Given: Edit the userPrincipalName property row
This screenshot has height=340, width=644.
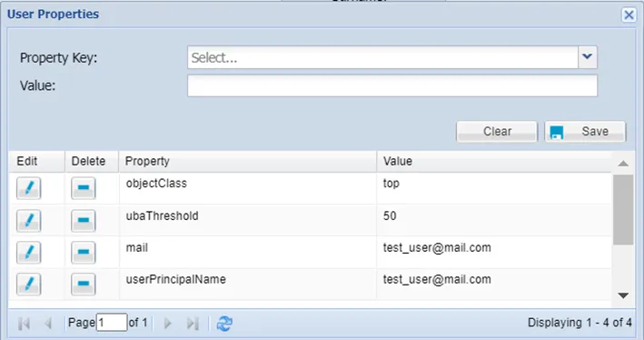Looking at the screenshot, I should pos(28,284).
